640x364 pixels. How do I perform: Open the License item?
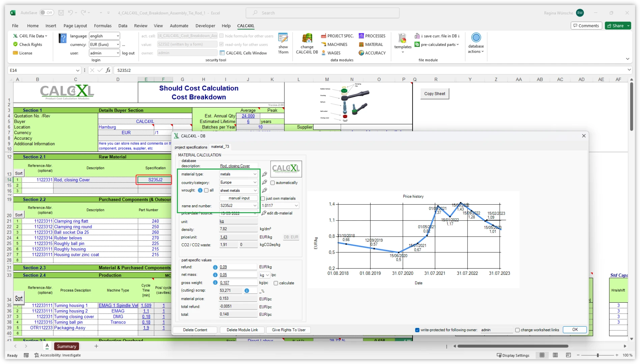click(x=23, y=53)
